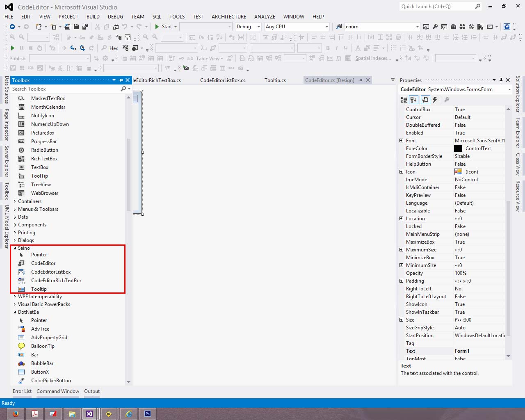Click the single-disk Save icon
This screenshot has width=525, height=420.
[76, 27]
